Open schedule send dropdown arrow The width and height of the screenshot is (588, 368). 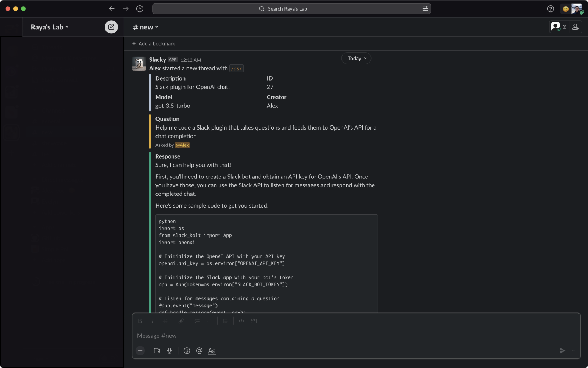[x=573, y=351]
